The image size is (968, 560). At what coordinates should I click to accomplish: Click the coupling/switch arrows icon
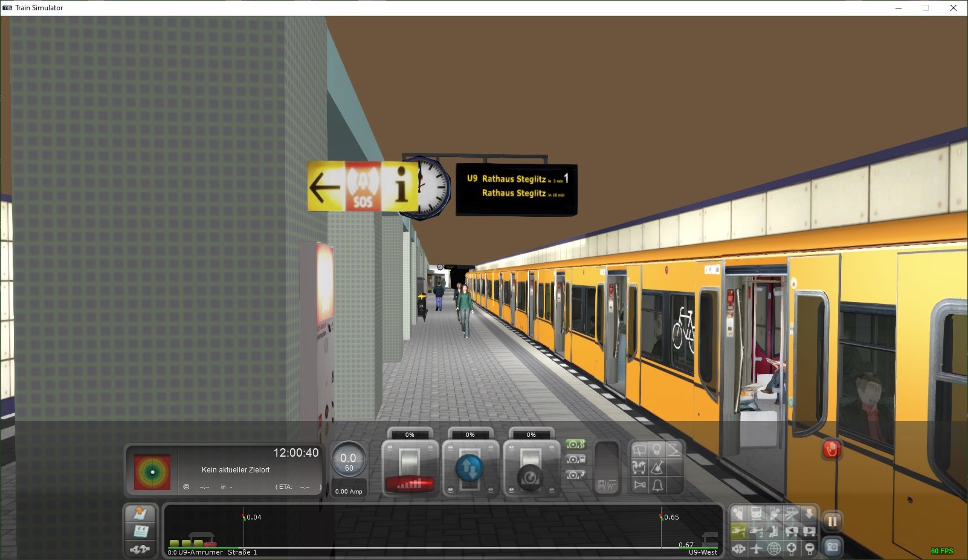(140, 549)
